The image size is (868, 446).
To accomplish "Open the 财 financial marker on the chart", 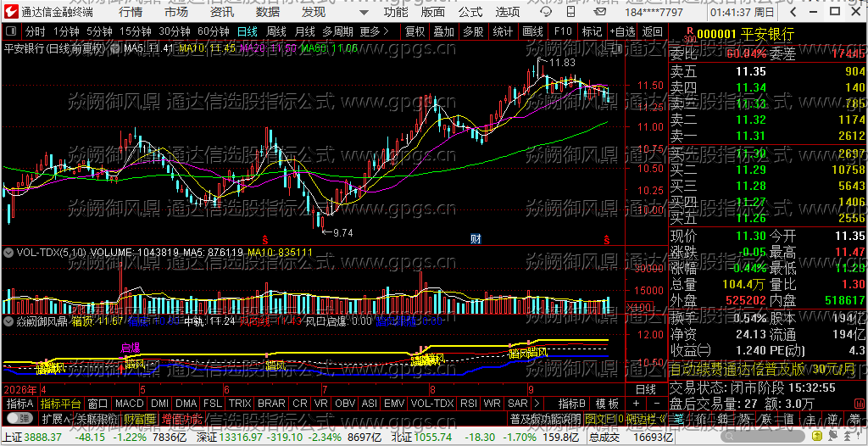I will (476, 239).
